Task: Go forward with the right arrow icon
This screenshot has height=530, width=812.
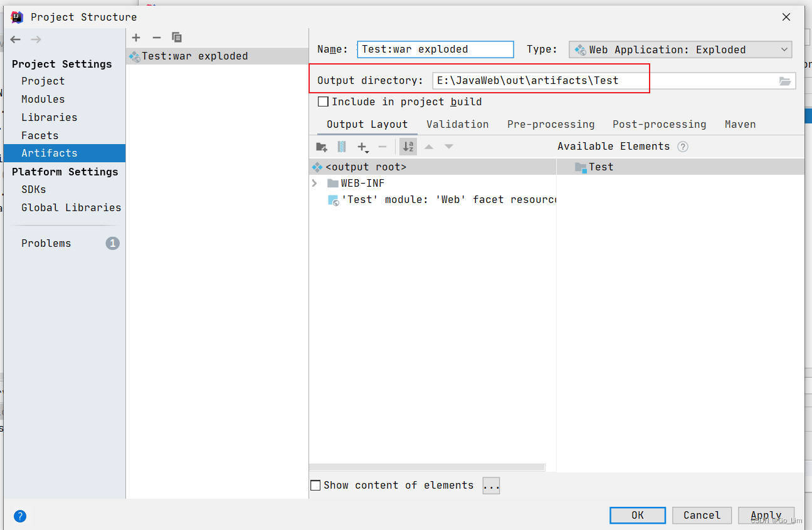Action: (x=36, y=39)
